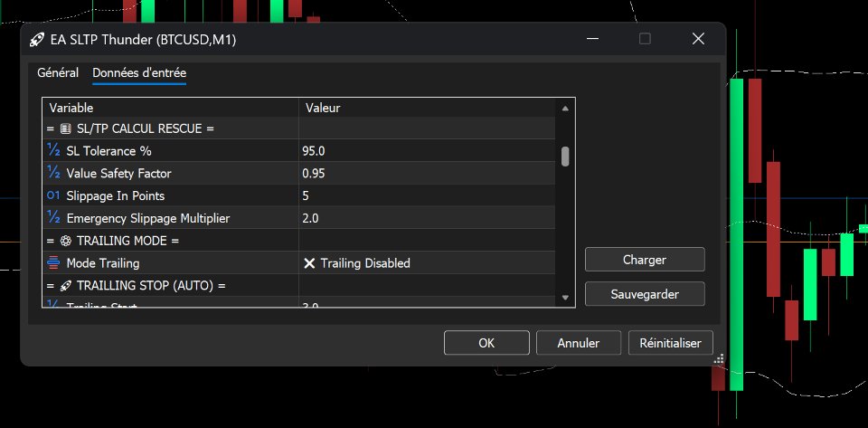This screenshot has width=868, height=428.
Task: Click the Mode Trailing enum icon
Action: point(53,263)
